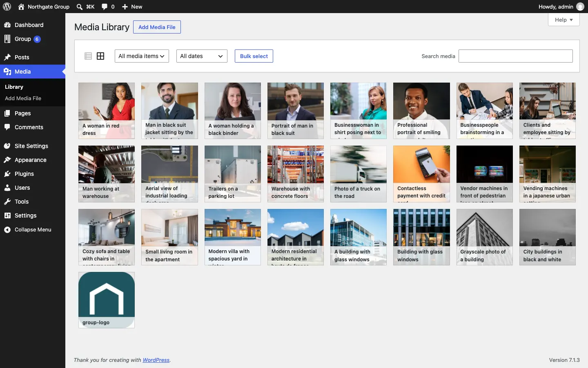
Task: Open the Library submenu item
Action: point(14,87)
